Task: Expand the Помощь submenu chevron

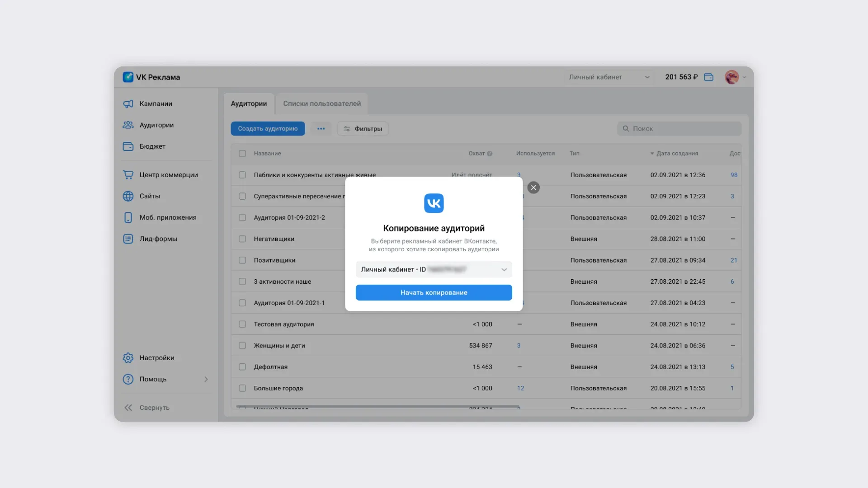Action: 206,379
